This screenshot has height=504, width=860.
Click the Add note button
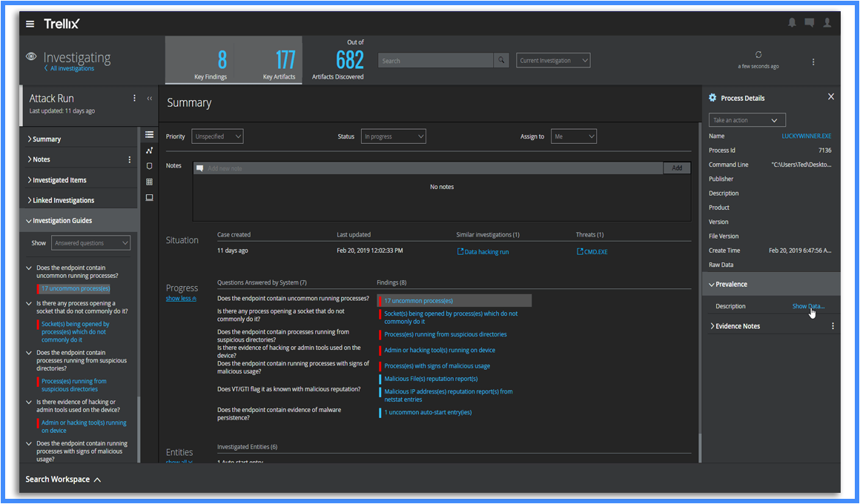pyautogui.click(x=676, y=168)
